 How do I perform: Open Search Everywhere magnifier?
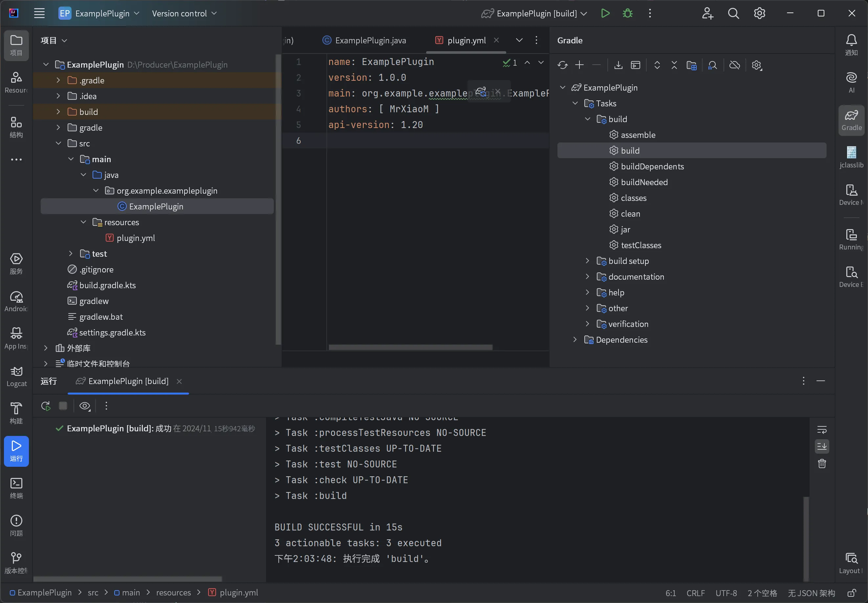(x=733, y=13)
